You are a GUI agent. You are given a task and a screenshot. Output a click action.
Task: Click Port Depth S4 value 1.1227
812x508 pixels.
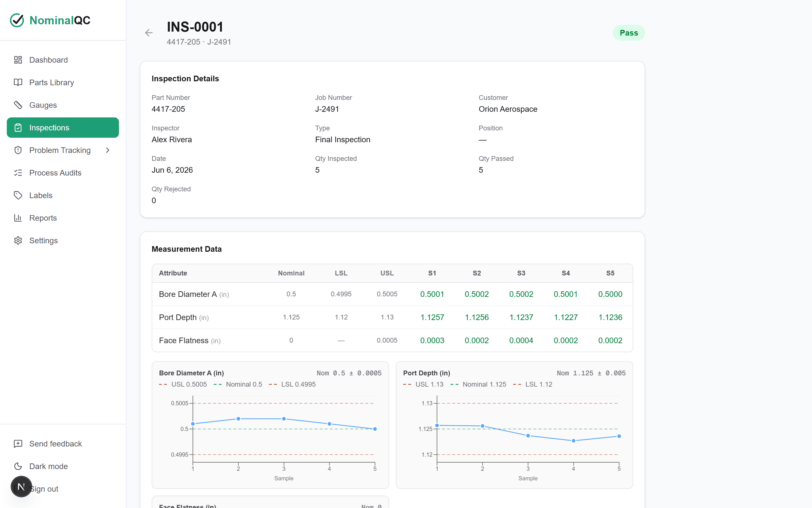tap(566, 317)
